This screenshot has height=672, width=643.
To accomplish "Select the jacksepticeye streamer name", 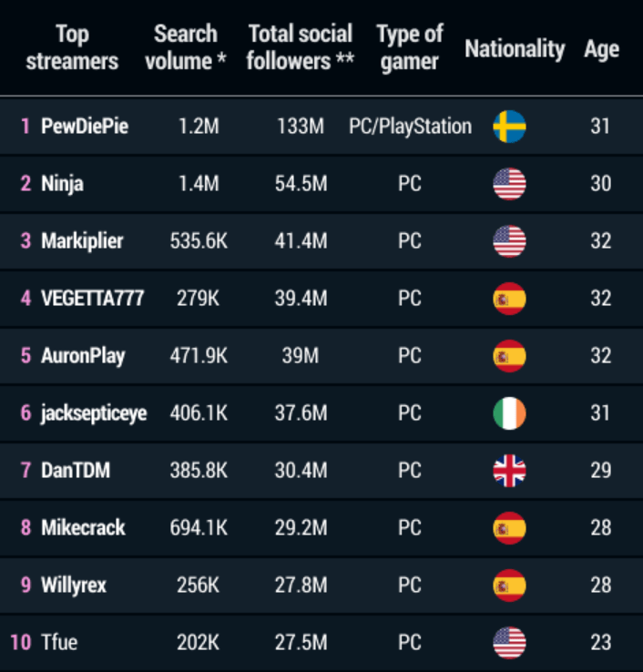I will [x=94, y=413].
